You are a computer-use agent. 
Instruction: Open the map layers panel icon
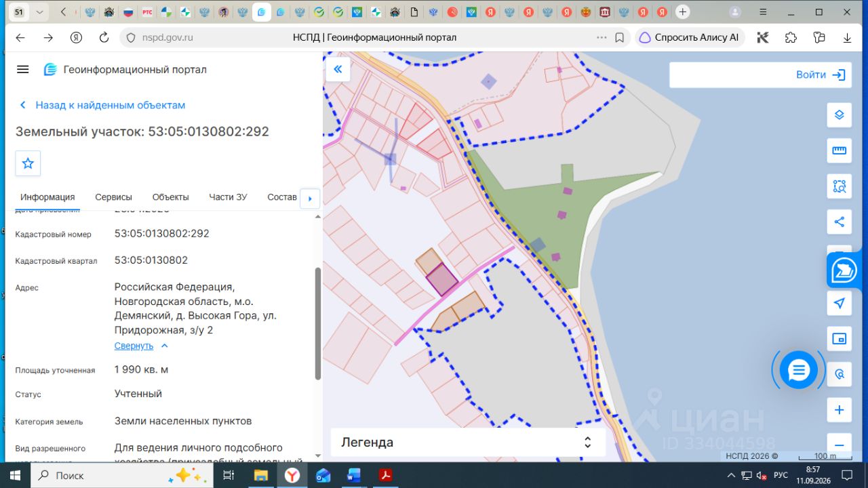tap(839, 115)
